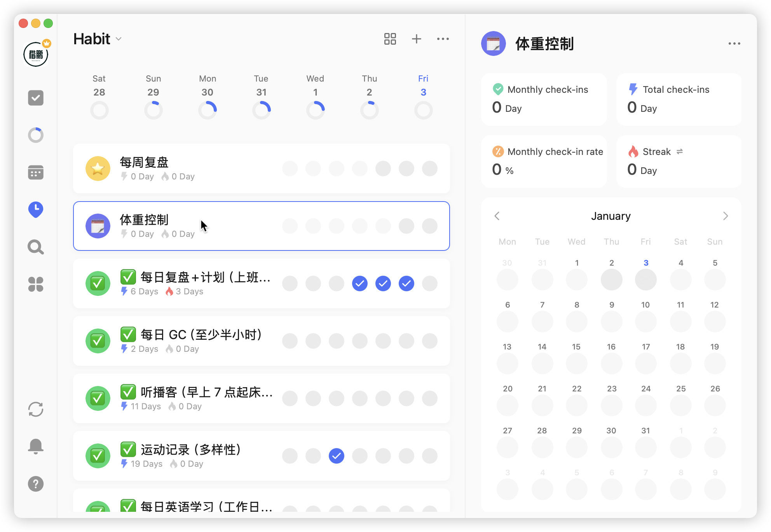The height and width of the screenshot is (532, 771).
Task: Click the Search magnifier sidebar icon
Action: point(36,247)
